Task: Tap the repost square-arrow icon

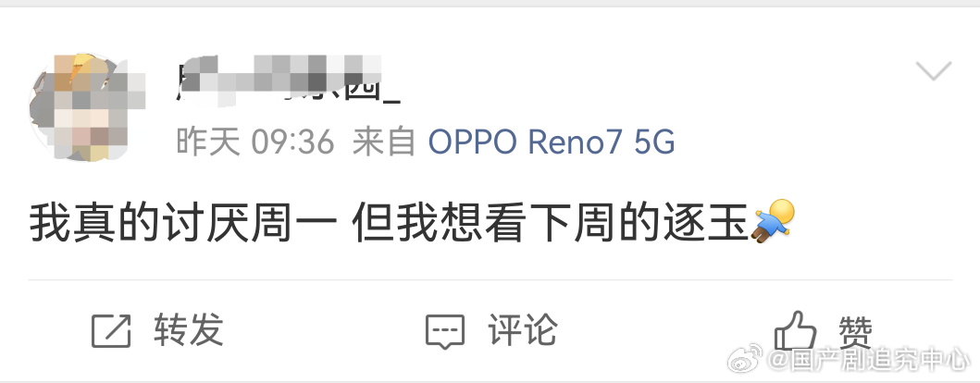Action: tap(111, 330)
